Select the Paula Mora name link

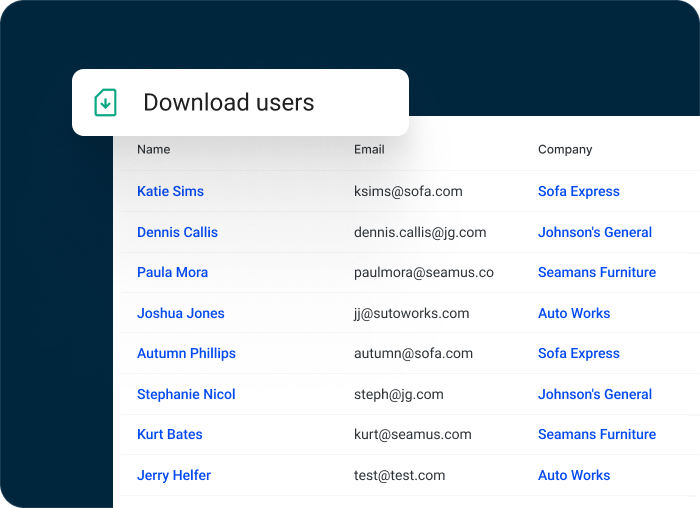[172, 272]
